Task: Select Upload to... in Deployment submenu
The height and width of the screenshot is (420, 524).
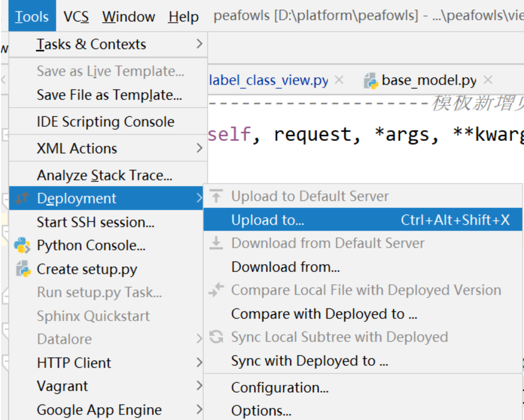Action: point(267,220)
